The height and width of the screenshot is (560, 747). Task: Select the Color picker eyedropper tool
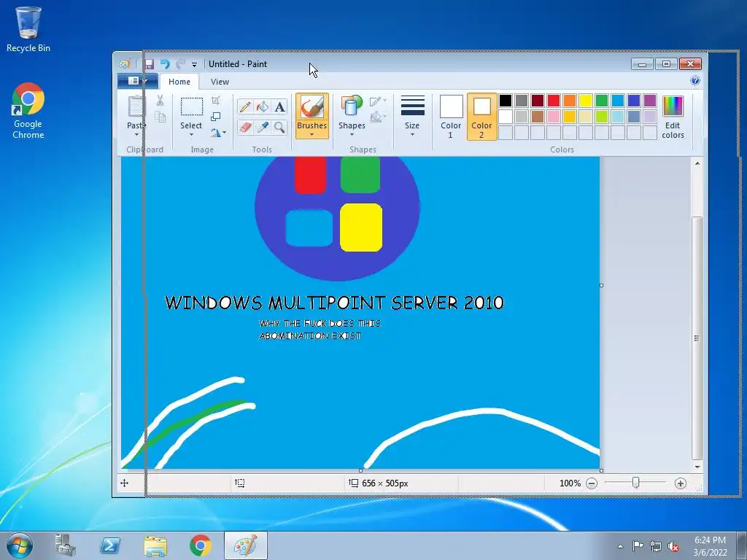point(263,127)
